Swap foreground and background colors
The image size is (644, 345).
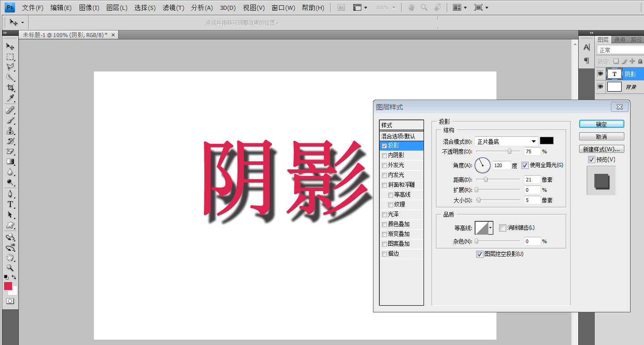[x=14, y=277]
